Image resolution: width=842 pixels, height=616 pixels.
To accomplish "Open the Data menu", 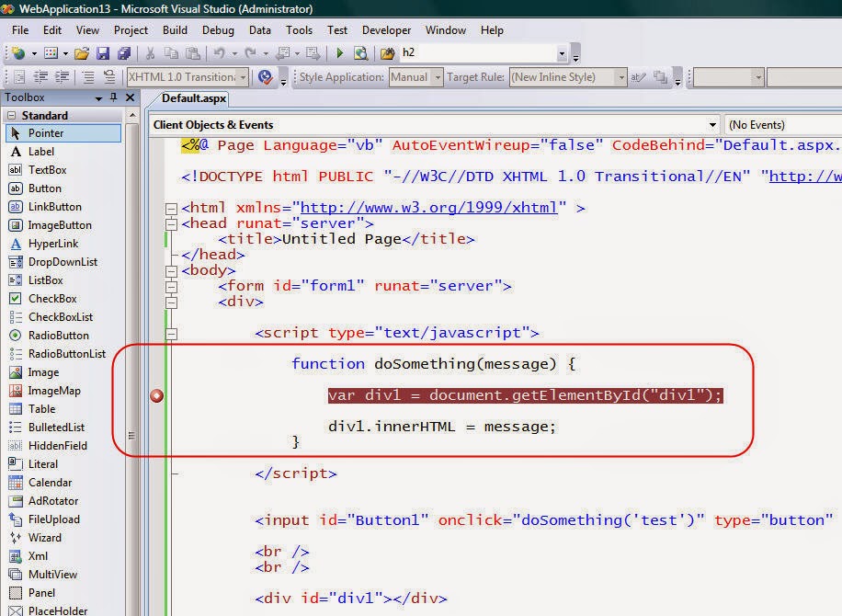I will pos(260,30).
